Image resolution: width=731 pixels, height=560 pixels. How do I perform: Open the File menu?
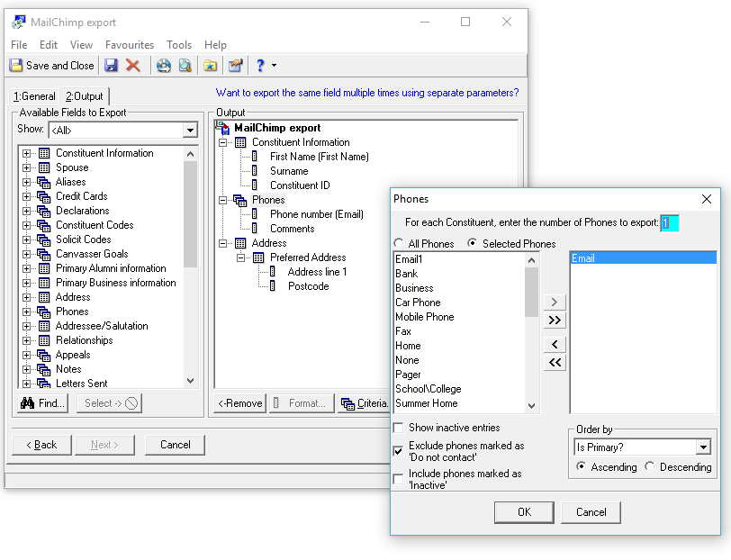point(19,45)
